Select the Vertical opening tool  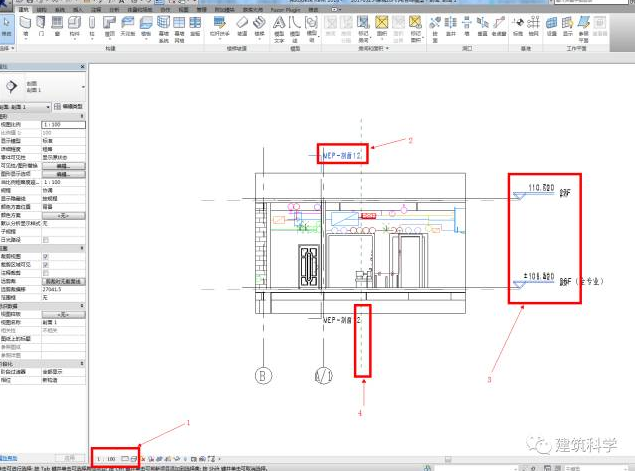(482, 26)
